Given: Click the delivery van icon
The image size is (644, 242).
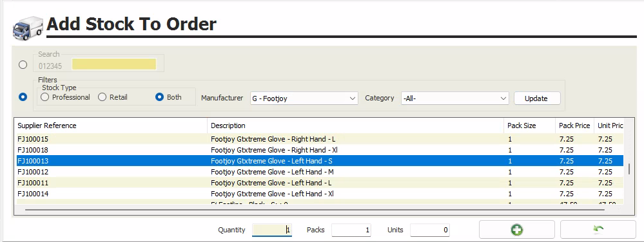Looking at the screenshot, I should click(28, 28).
